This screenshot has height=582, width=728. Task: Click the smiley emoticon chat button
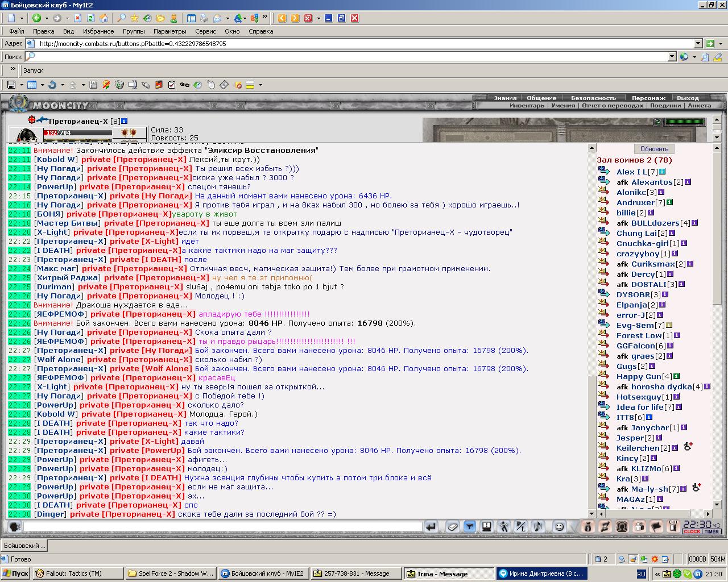559,527
